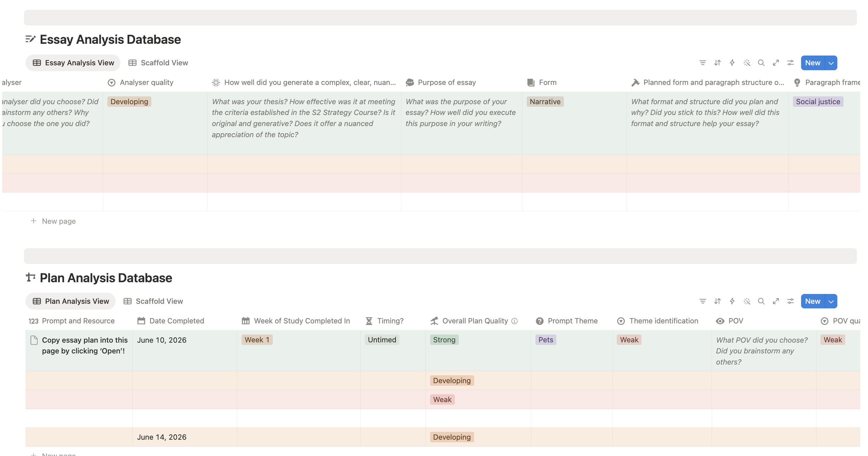
Task: Click New button in Essay Analysis Database
Action: click(x=813, y=63)
